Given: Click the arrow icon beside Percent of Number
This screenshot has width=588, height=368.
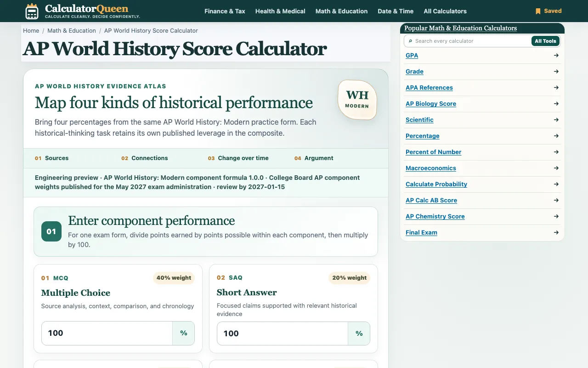Looking at the screenshot, I should point(556,152).
